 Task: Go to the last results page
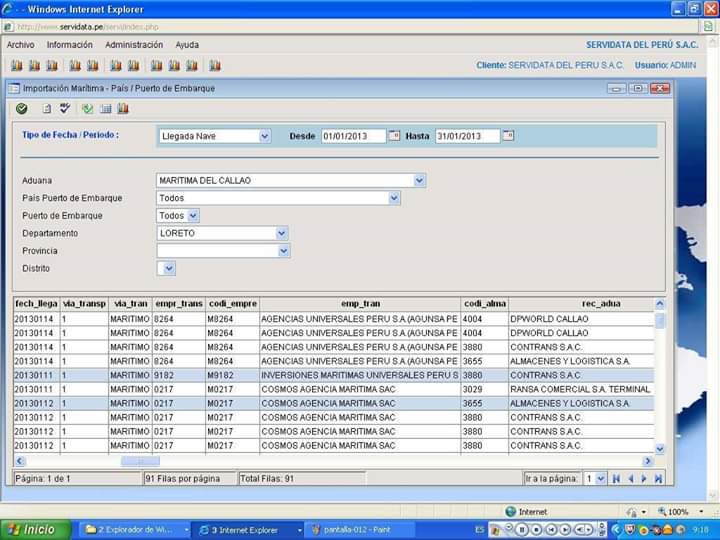tap(658, 479)
